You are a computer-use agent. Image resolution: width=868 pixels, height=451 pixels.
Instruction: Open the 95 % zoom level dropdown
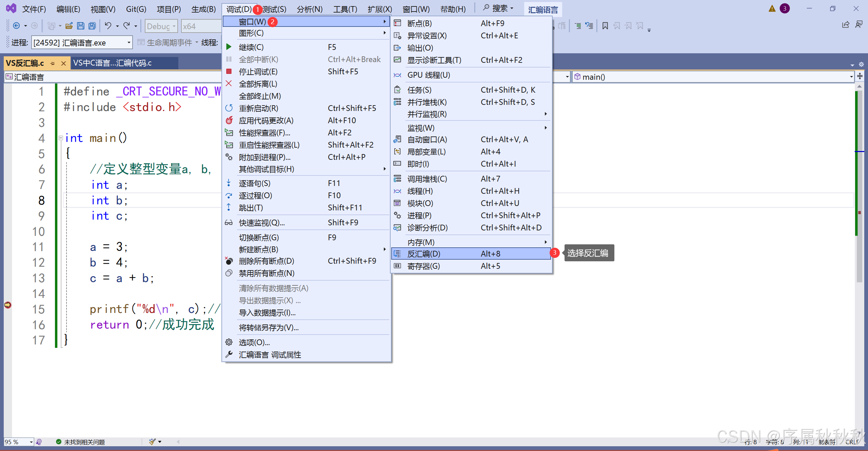[x=31, y=442]
